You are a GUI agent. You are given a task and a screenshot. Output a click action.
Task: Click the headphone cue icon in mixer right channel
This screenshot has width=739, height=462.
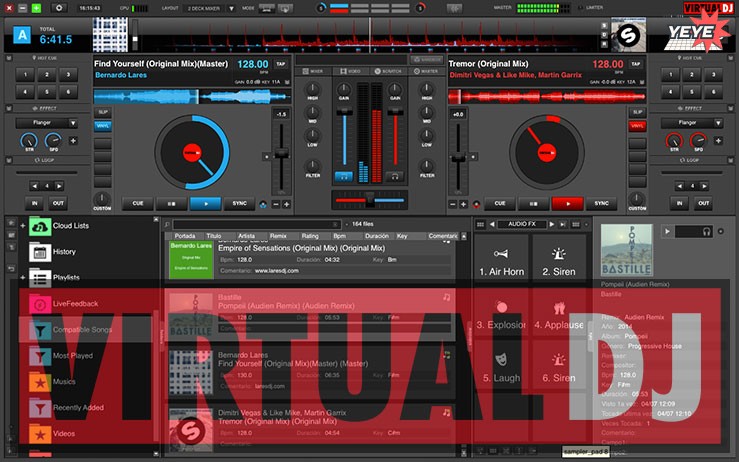[394, 177]
